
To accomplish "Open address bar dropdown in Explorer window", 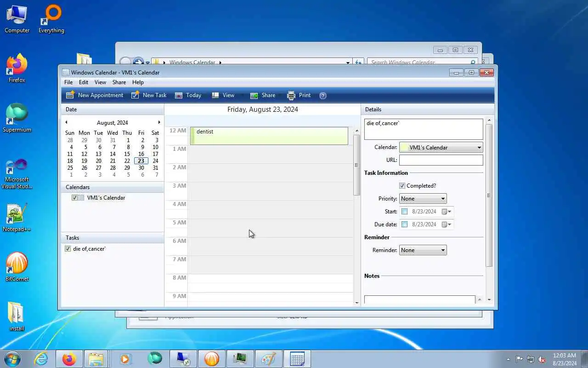I will click(348, 62).
